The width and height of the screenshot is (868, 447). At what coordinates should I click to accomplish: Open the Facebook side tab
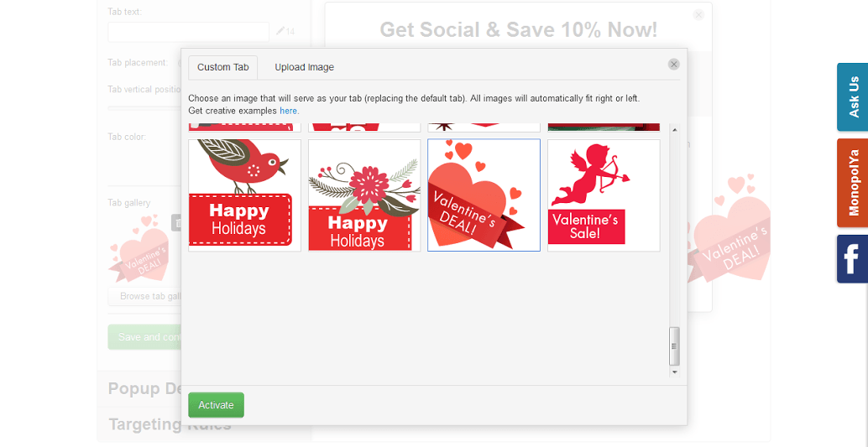pyautogui.click(x=853, y=259)
